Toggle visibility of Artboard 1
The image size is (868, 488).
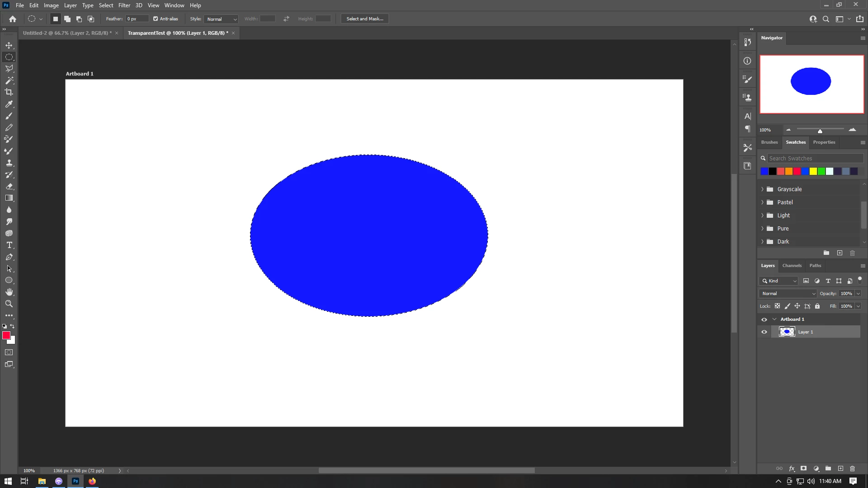[764, 319]
